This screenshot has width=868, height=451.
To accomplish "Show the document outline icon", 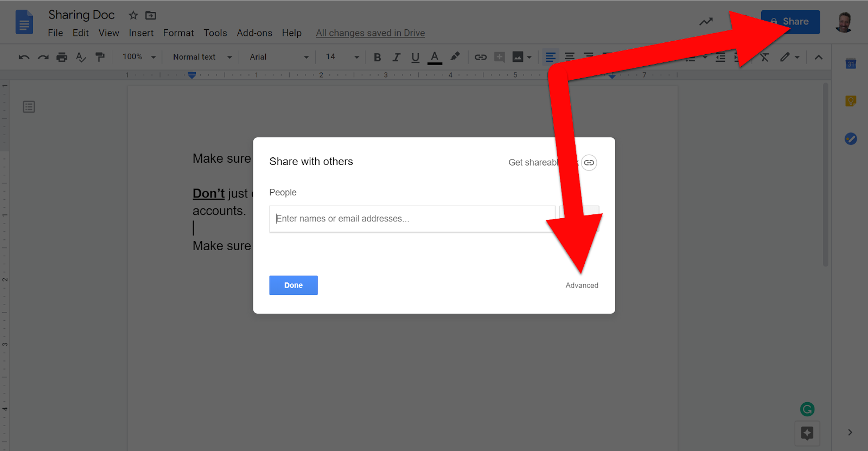I will point(29,107).
